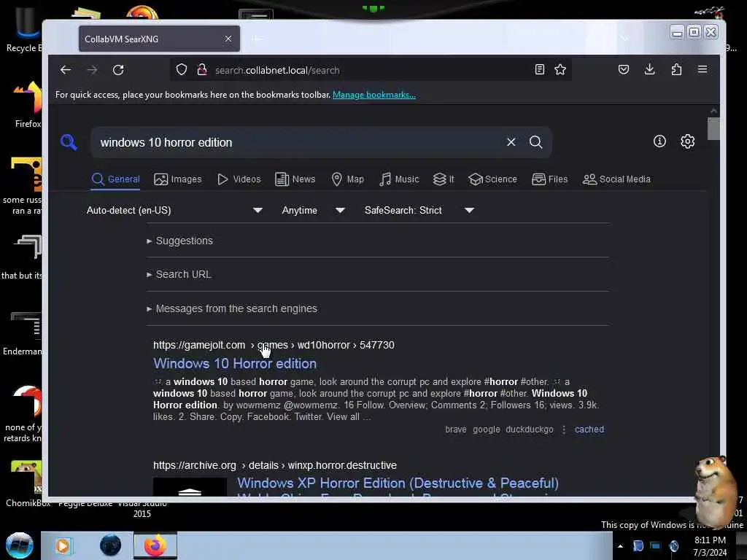Bookmark this page with the star icon

click(x=560, y=70)
